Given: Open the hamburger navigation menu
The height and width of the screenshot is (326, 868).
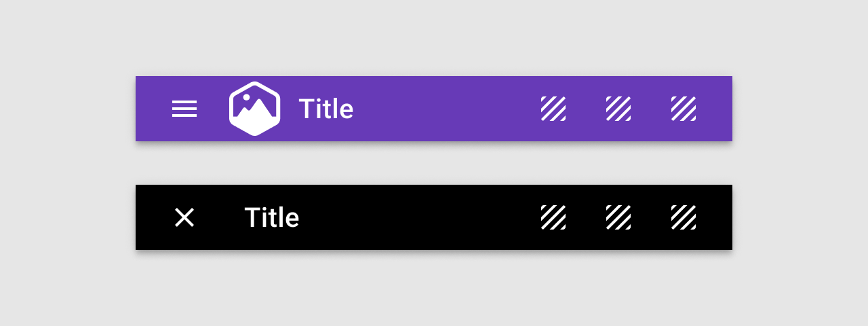Looking at the screenshot, I should tap(184, 109).
